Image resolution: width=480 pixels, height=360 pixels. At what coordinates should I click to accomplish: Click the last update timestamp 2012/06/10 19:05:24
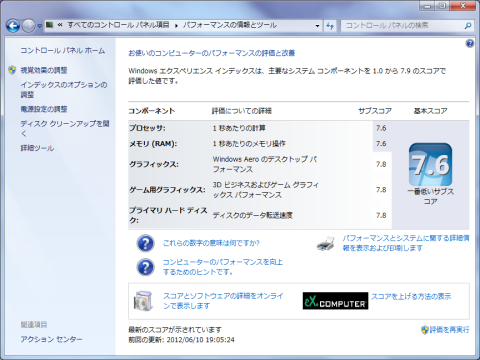(200, 340)
